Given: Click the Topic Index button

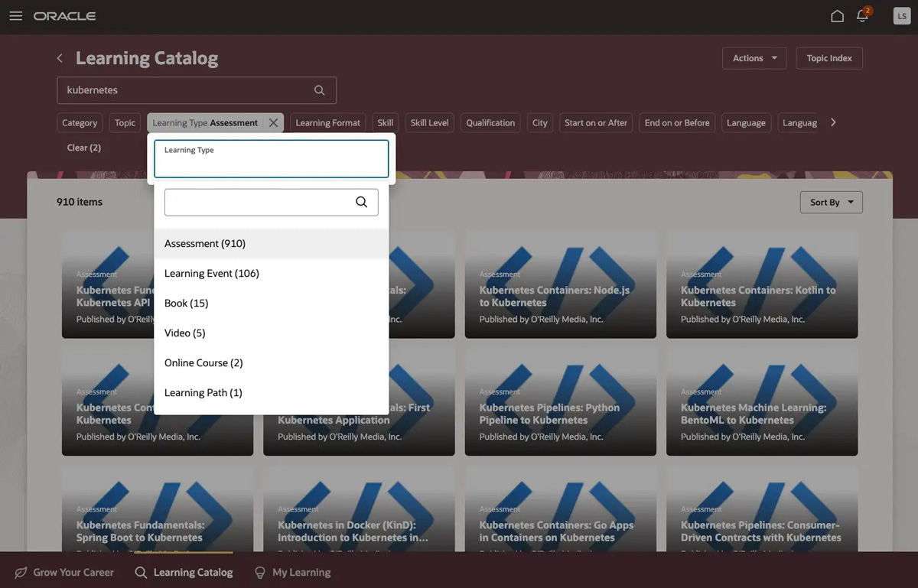Looking at the screenshot, I should pos(829,58).
